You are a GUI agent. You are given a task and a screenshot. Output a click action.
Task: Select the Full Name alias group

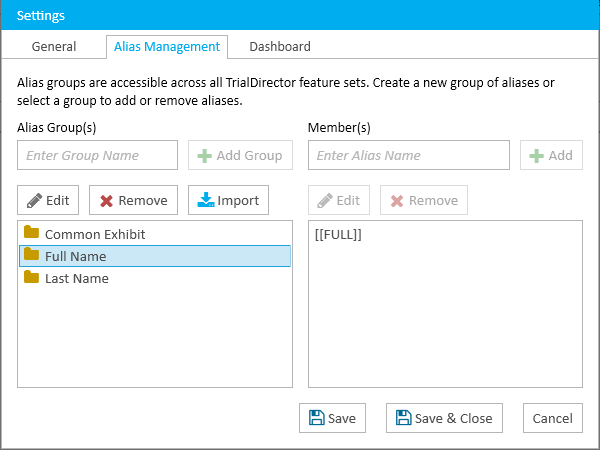pos(155,256)
